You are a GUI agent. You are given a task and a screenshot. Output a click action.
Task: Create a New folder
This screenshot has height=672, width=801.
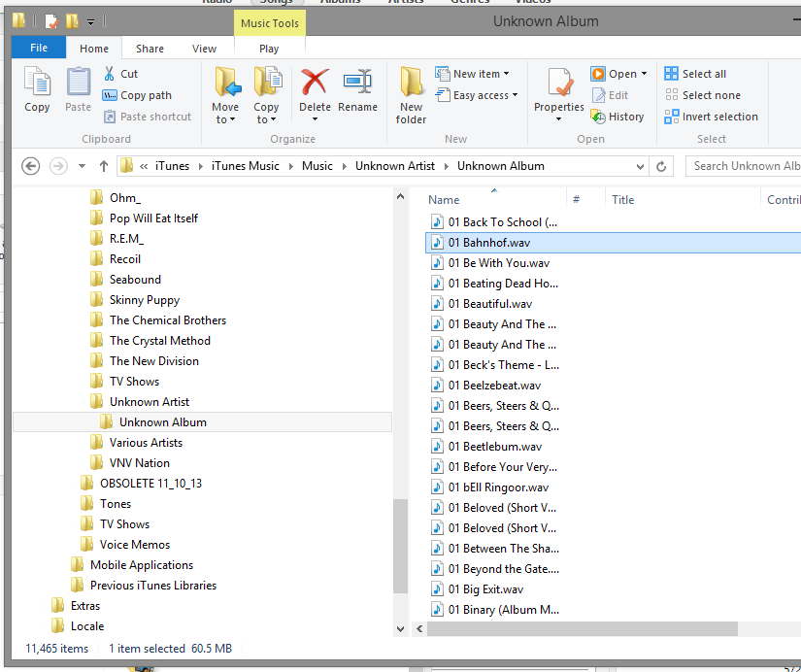point(411,95)
